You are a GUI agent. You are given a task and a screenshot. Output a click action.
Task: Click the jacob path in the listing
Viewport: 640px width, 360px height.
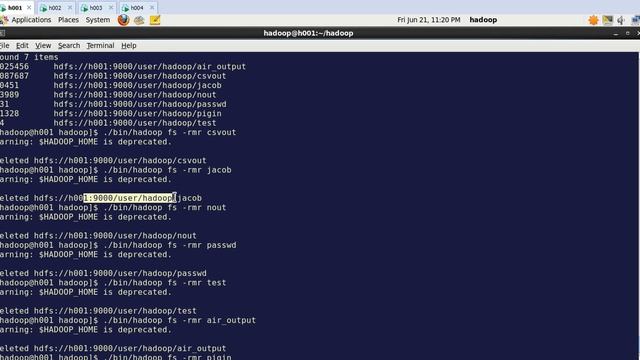point(138,85)
